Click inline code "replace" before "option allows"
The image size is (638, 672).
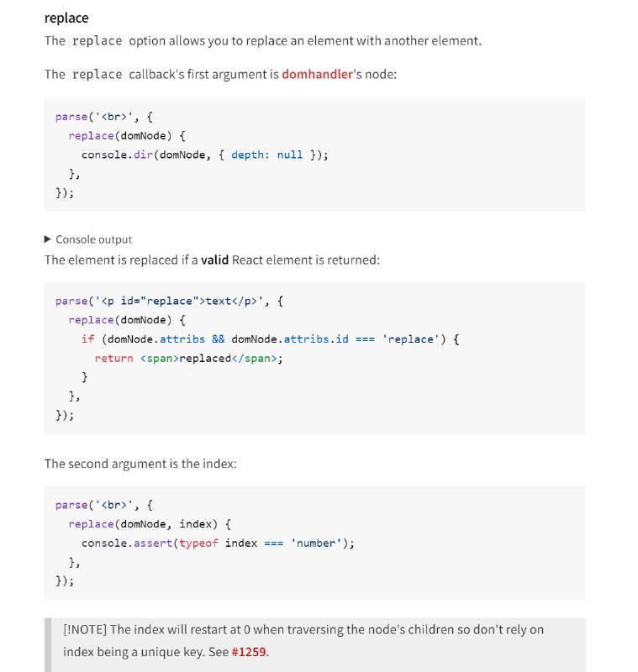[x=98, y=40]
